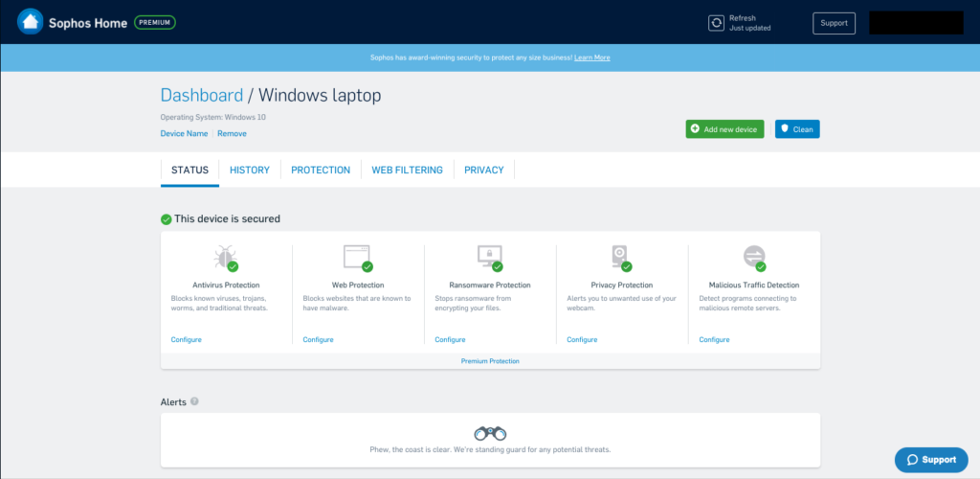Click the Antivirus Protection bug icon
Viewport: 980px width, 479px height.
225,257
